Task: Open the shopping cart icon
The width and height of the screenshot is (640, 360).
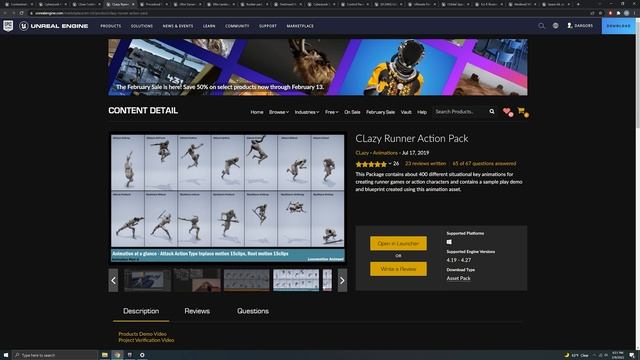Action: tap(522, 111)
